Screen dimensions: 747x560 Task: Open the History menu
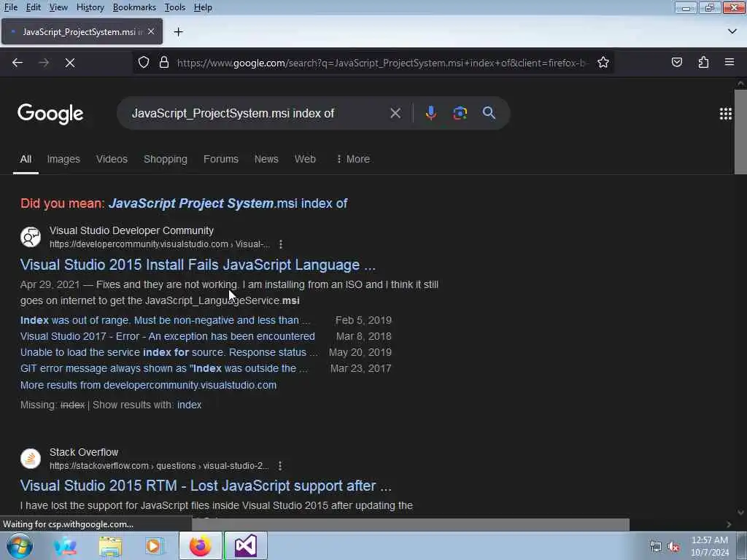pos(90,7)
